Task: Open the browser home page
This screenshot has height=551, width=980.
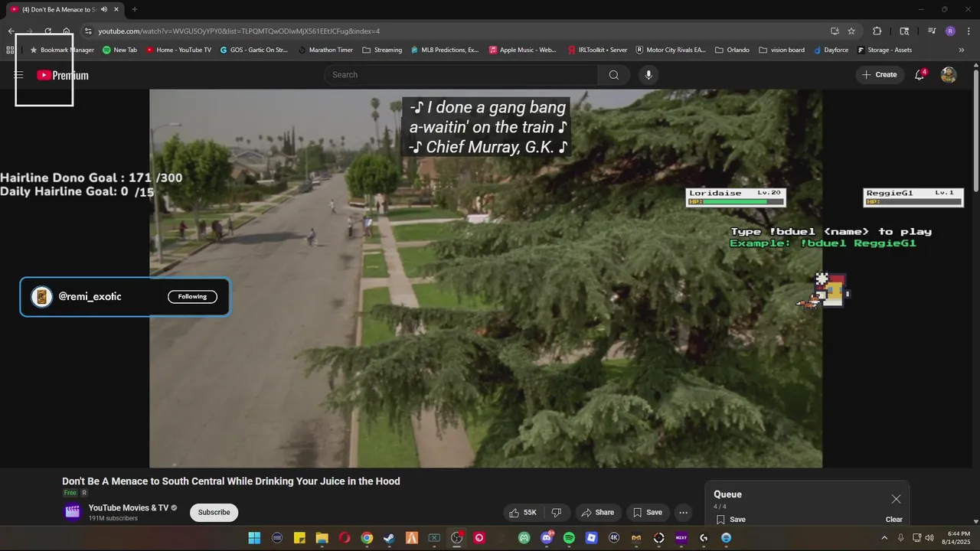Action: coord(66,31)
